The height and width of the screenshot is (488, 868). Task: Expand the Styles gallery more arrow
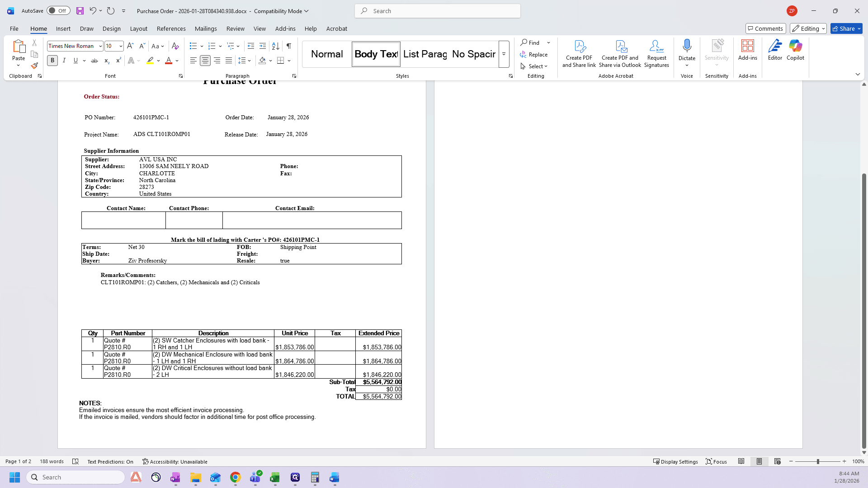point(504,54)
